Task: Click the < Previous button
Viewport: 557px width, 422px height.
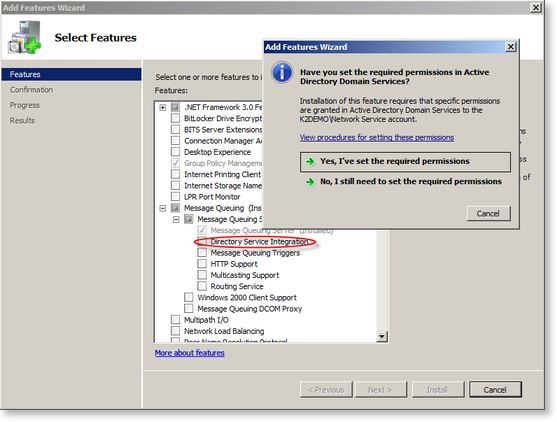Action: pos(326,390)
